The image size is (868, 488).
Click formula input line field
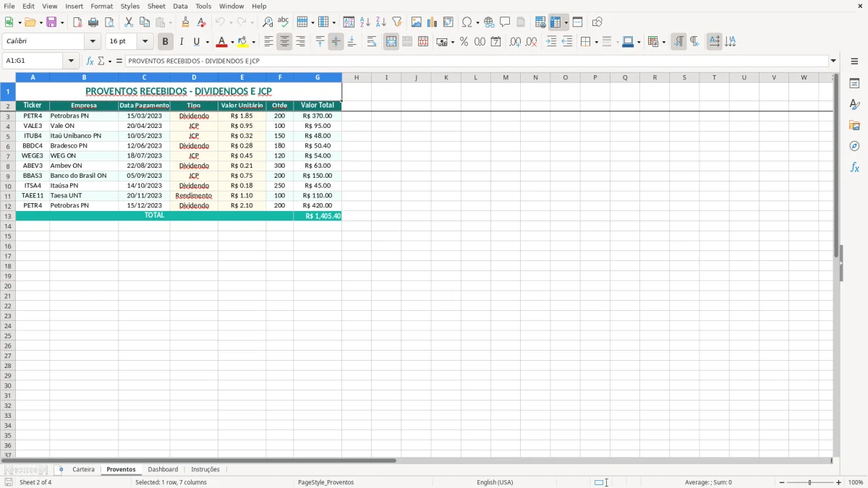click(477, 61)
